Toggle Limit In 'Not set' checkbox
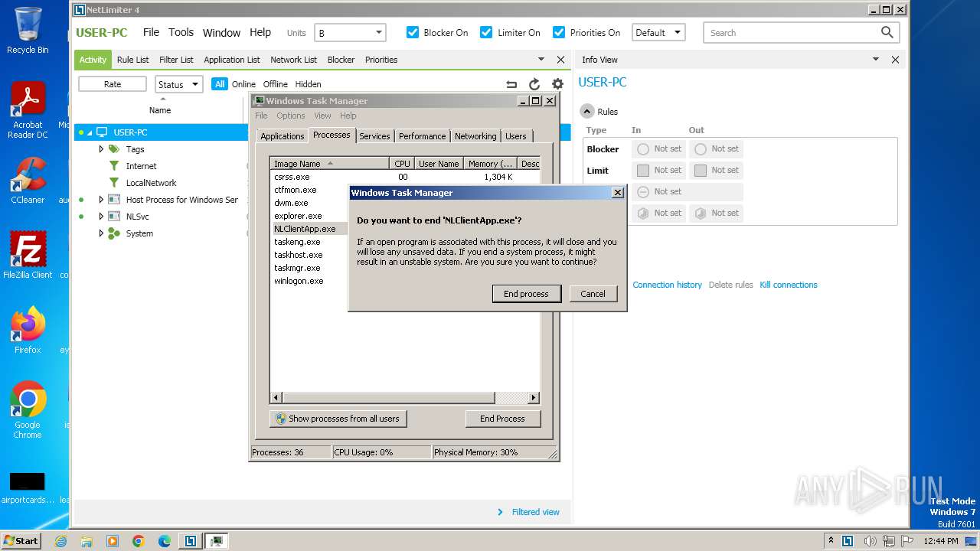This screenshot has height=551, width=980. [x=643, y=171]
